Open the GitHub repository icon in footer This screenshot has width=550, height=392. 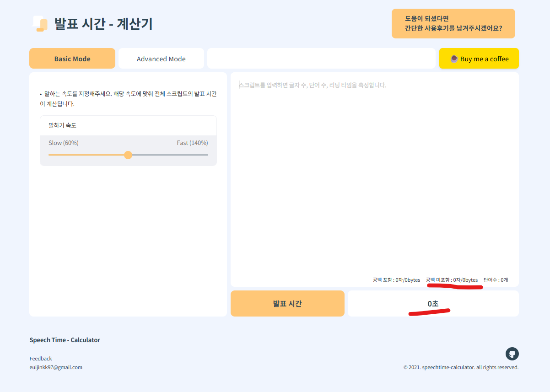(x=512, y=354)
